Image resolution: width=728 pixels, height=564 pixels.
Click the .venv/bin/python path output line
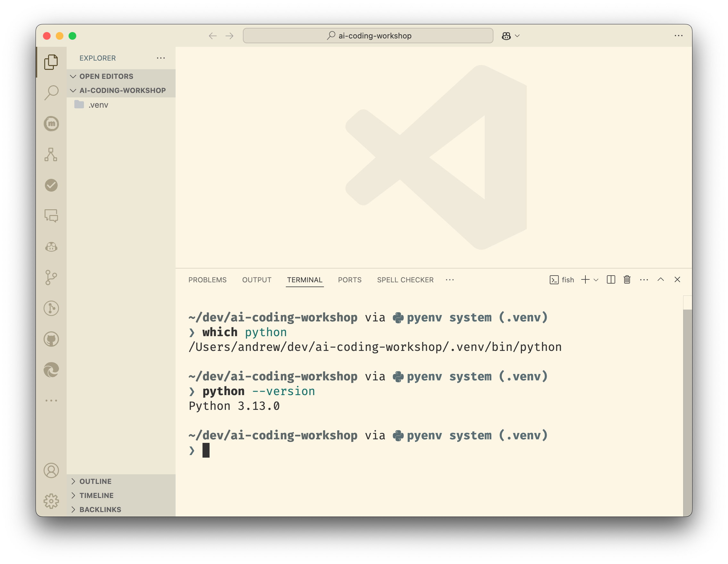point(375,347)
